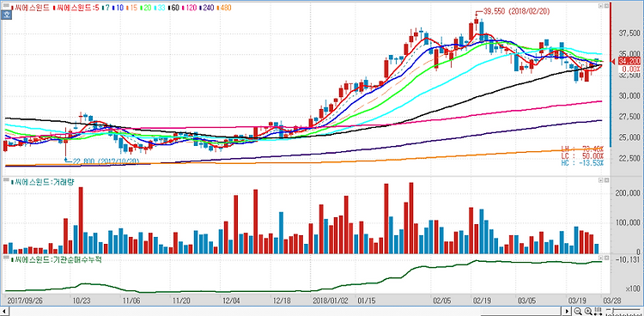Select the 15-day moving average legend
Viewport: 644px width, 316px height.
click(132, 8)
